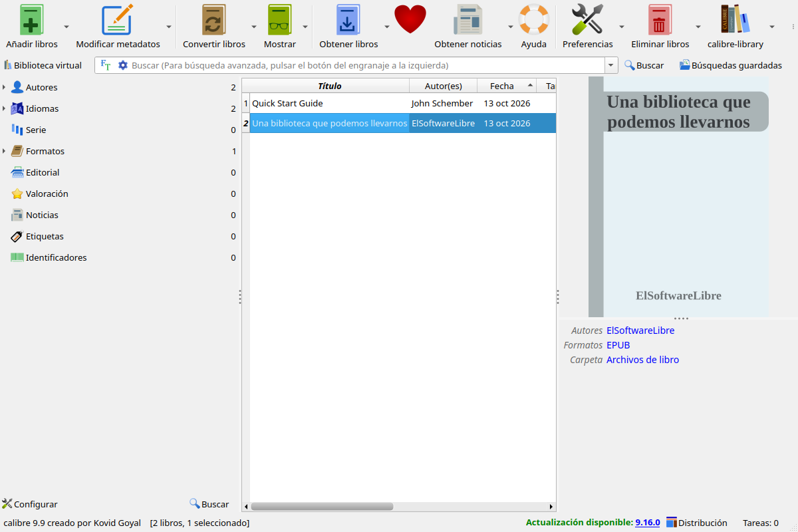The height and width of the screenshot is (532, 798).
Task: Click the calibre-library bookshelf icon
Action: (735, 20)
